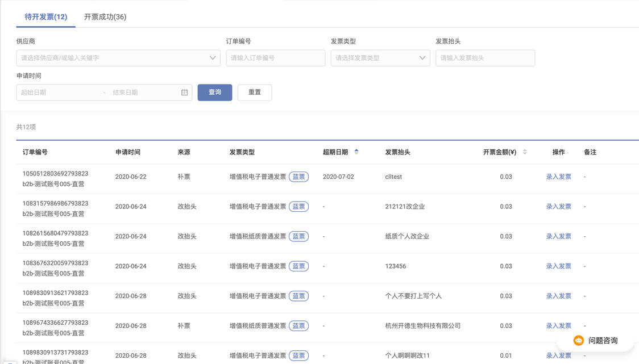The width and height of the screenshot is (639, 364).
Task: Click invoice title 212121改企业
Action: tap(405, 207)
